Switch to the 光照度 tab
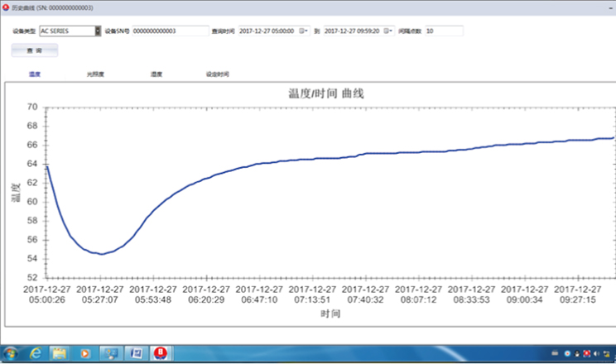Screen dimensions: 616x364 [x=95, y=74]
